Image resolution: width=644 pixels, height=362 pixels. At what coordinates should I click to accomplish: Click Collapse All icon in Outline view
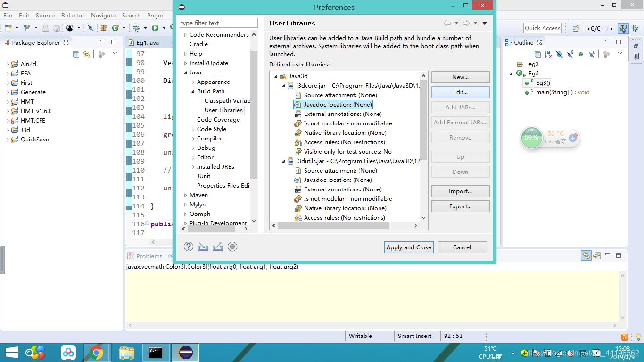(537, 54)
